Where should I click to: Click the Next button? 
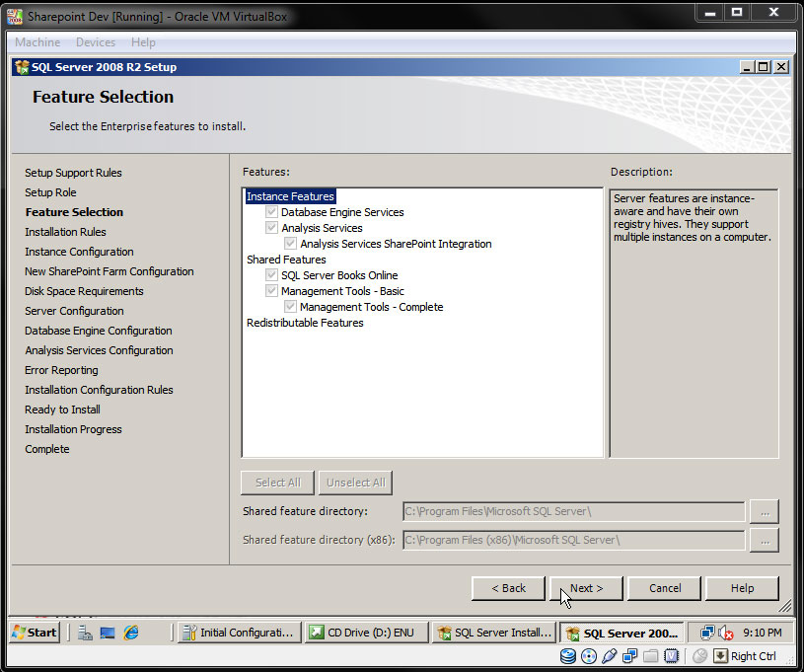(586, 588)
